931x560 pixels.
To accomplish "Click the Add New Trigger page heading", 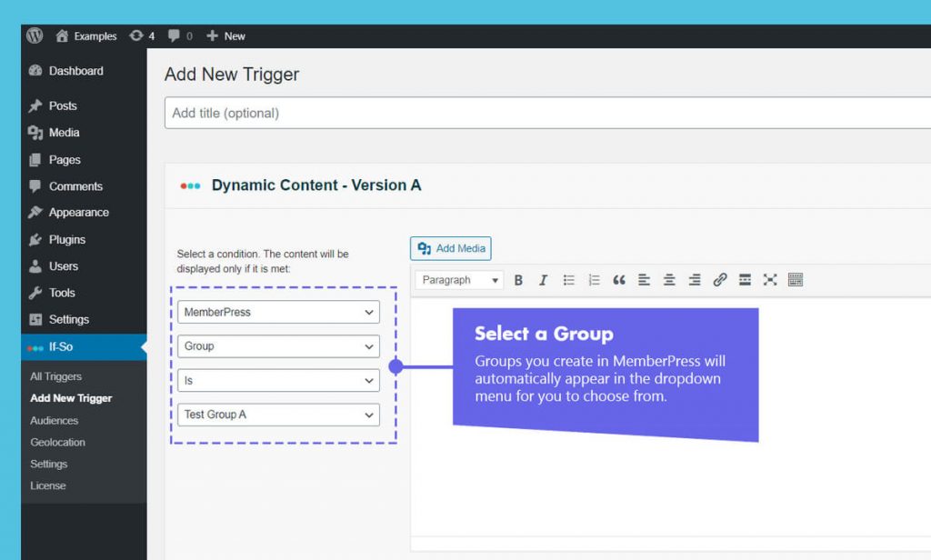I will (x=232, y=75).
